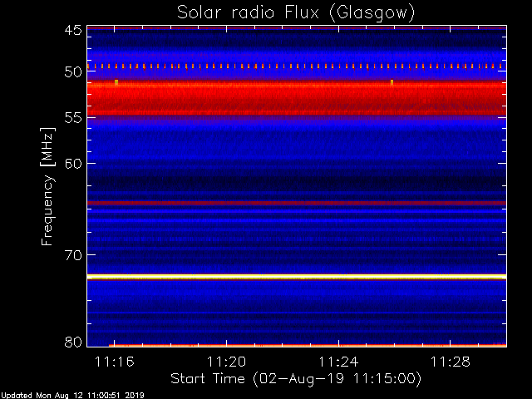The height and width of the screenshot is (399, 532).
Task: Click the 50 frequency tick label
Action: pyautogui.click(x=73, y=72)
